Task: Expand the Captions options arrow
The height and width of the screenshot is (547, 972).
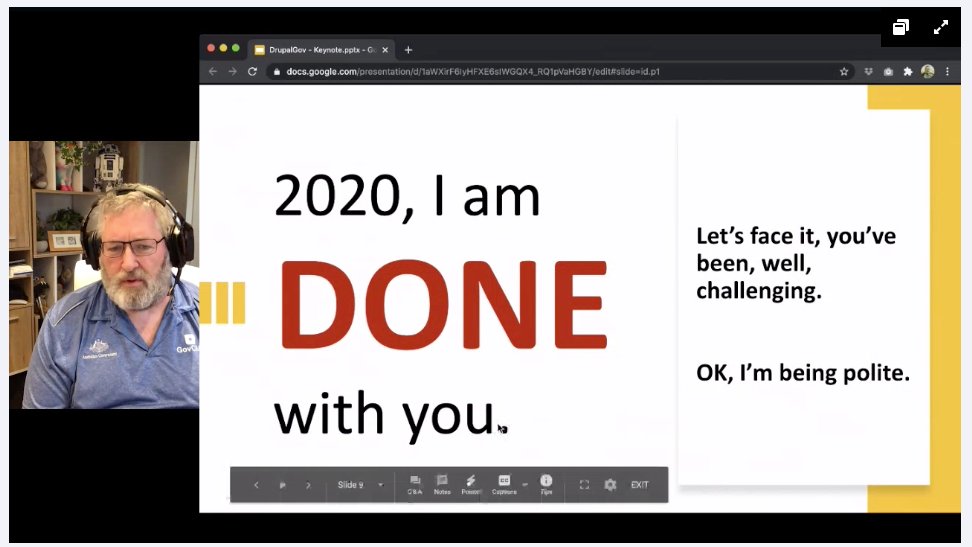Action: click(525, 484)
